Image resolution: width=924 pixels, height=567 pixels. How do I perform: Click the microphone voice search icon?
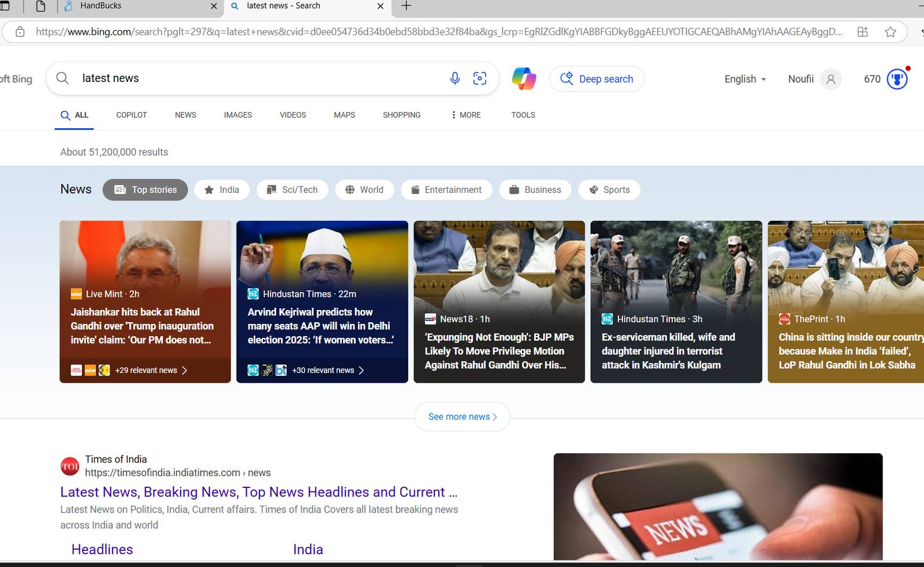(455, 79)
